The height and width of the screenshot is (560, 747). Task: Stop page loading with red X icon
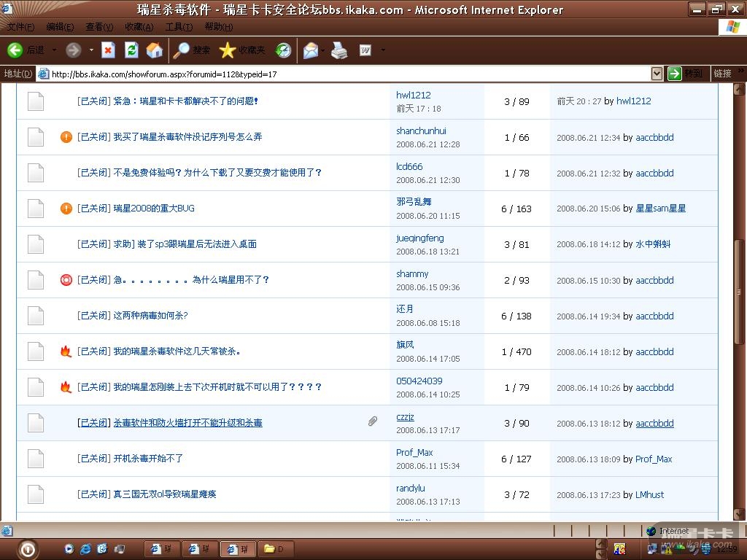(108, 50)
